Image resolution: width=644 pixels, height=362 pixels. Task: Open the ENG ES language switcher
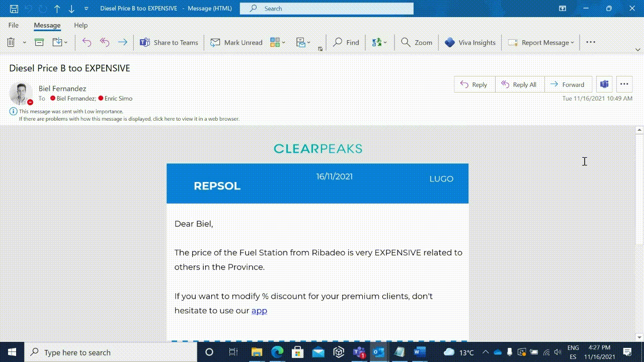[573, 352]
